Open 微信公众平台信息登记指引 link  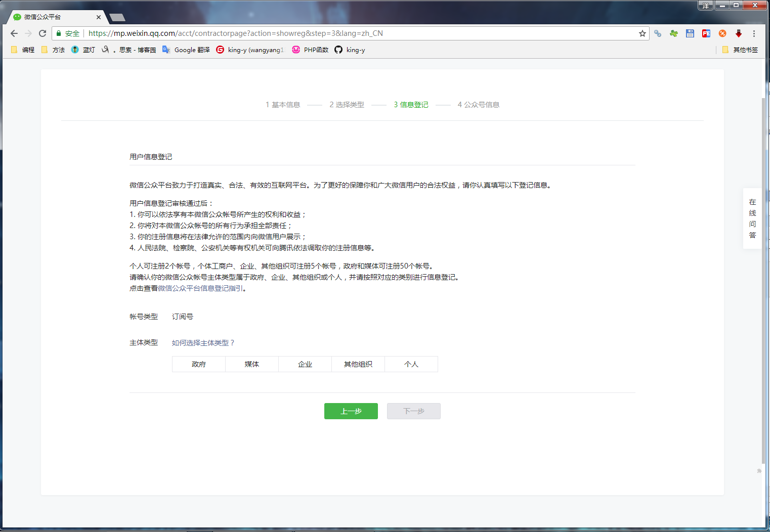coord(200,288)
